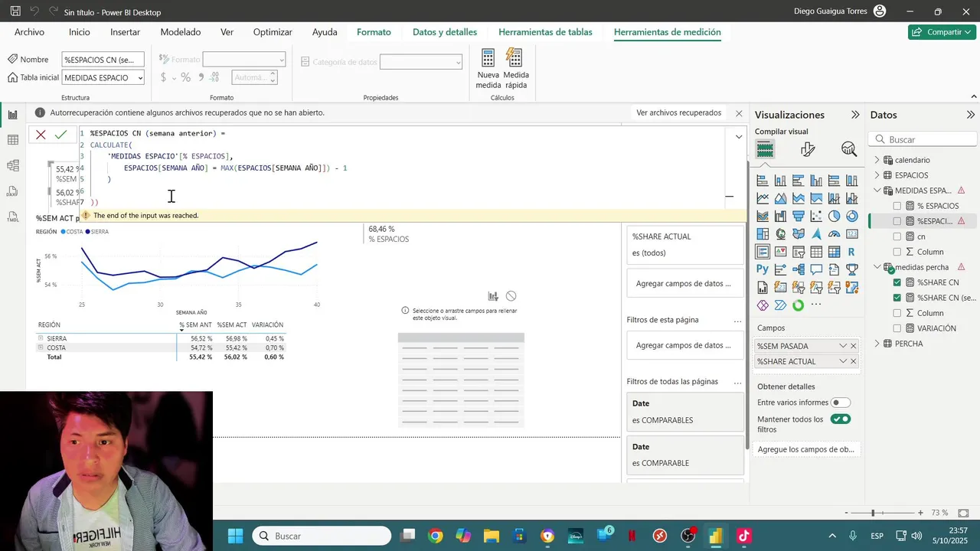Click the Medida rápida ribbon icon
Image resolution: width=980 pixels, height=551 pixels.
pos(516,69)
